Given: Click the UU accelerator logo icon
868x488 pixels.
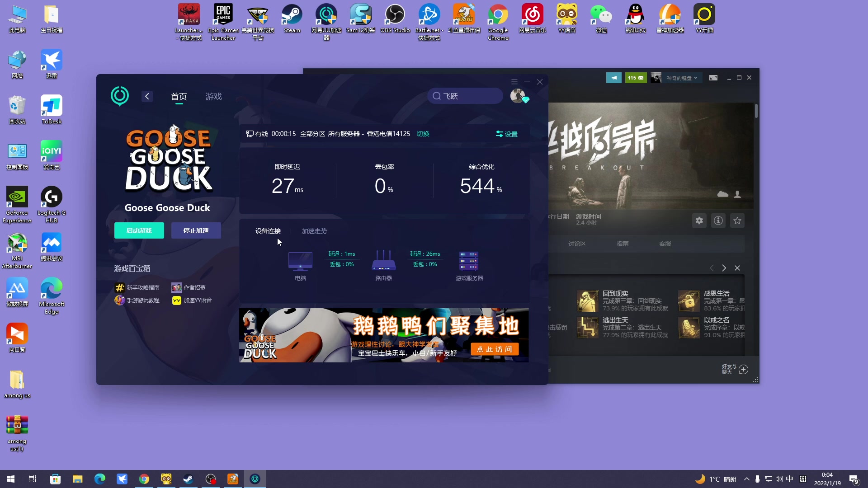Looking at the screenshot, I should pyautogui.click(x=120, y=96).
